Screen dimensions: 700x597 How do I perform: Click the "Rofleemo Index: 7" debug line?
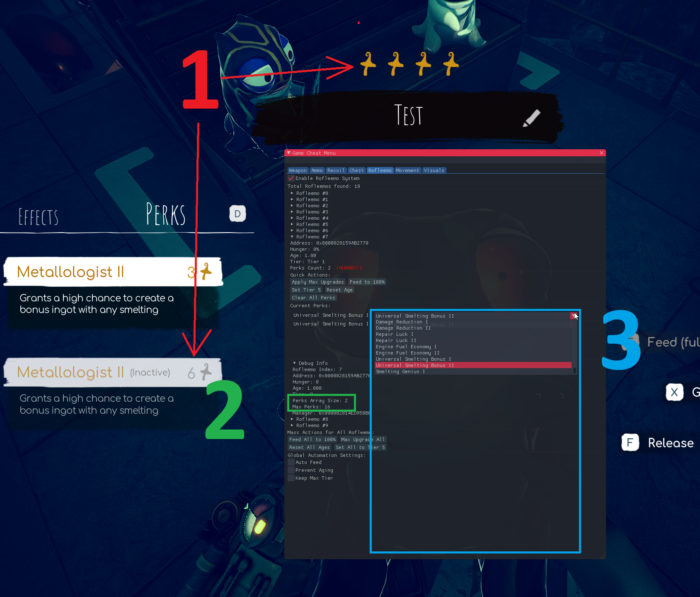[317, 369]
